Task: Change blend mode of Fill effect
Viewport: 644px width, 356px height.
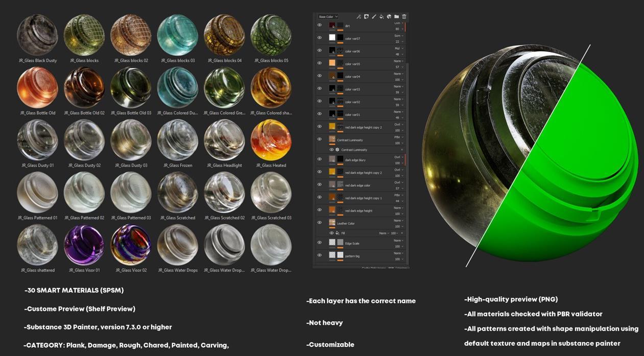Action: [x=384, y=233]
